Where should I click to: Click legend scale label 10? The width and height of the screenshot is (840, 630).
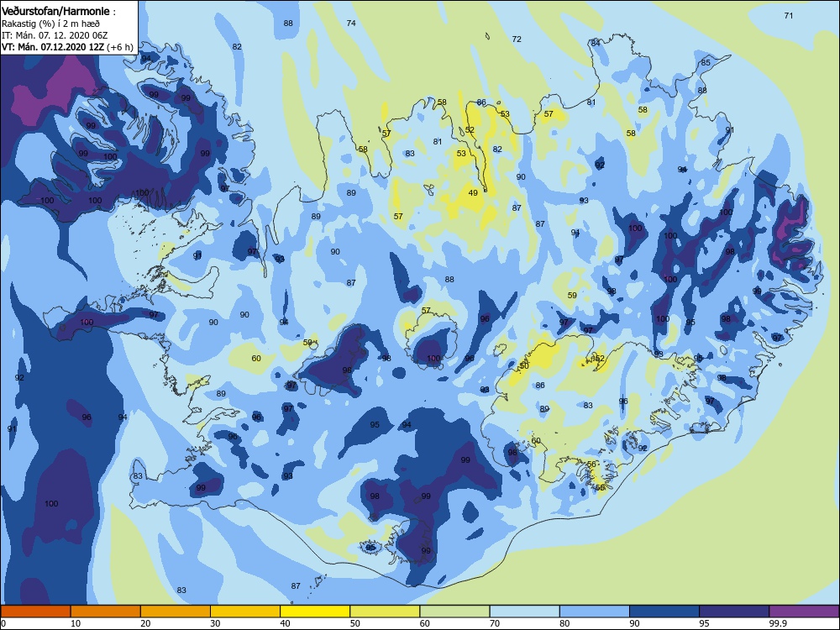click(x=76, y=623)
